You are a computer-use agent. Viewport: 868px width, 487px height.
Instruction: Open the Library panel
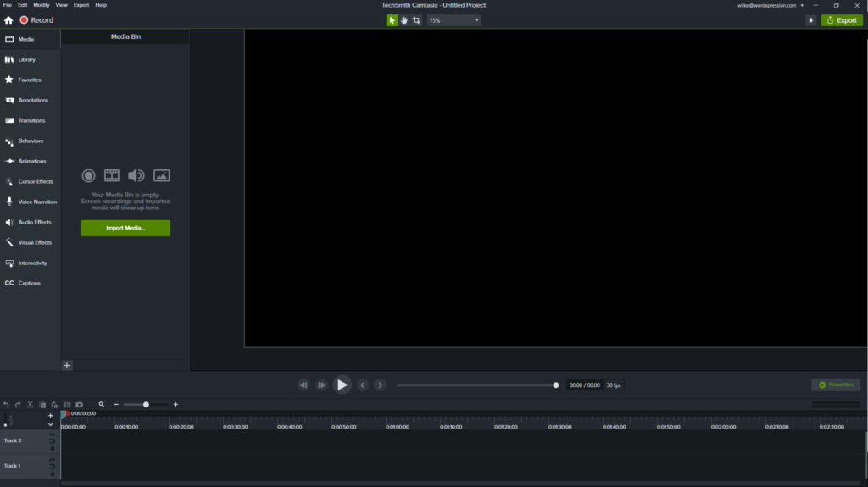[30, 60]
